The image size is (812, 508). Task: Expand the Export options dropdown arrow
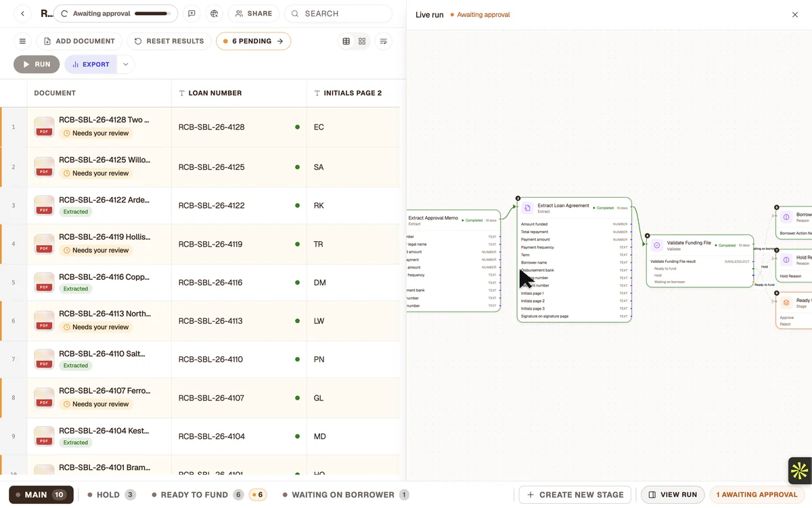point(125,64)
